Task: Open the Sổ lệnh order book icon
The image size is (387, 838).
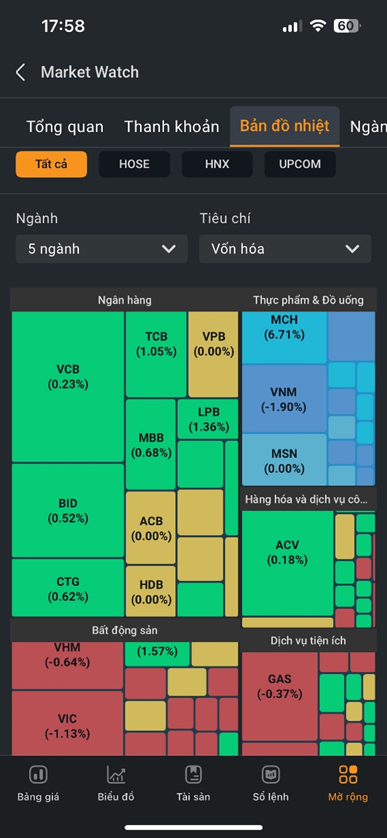Action: pyautogui.click(x=270, y=774)
